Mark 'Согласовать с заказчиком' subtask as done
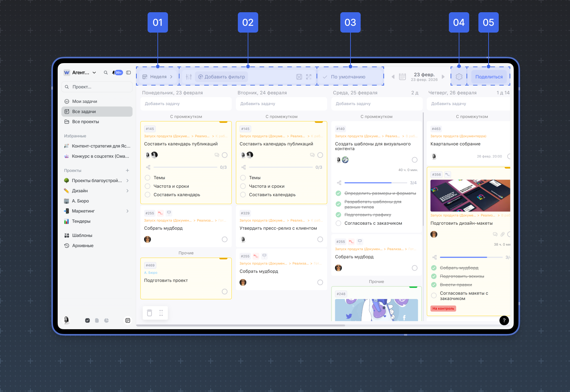This screenshot has width=570, height=392. [338, 223]
